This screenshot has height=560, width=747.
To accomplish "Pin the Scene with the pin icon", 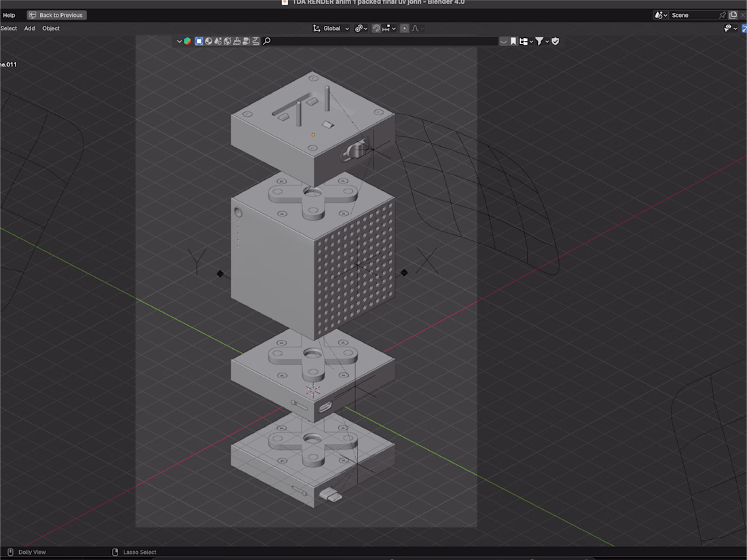I will (723, 15).
